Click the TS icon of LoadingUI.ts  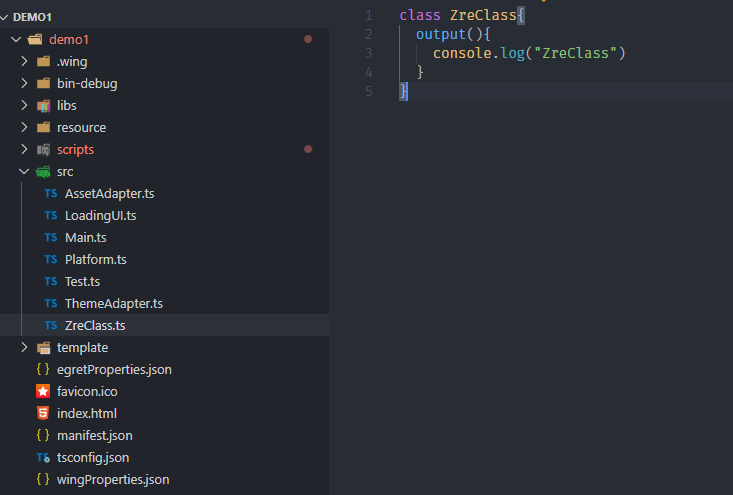pos(50,215)
